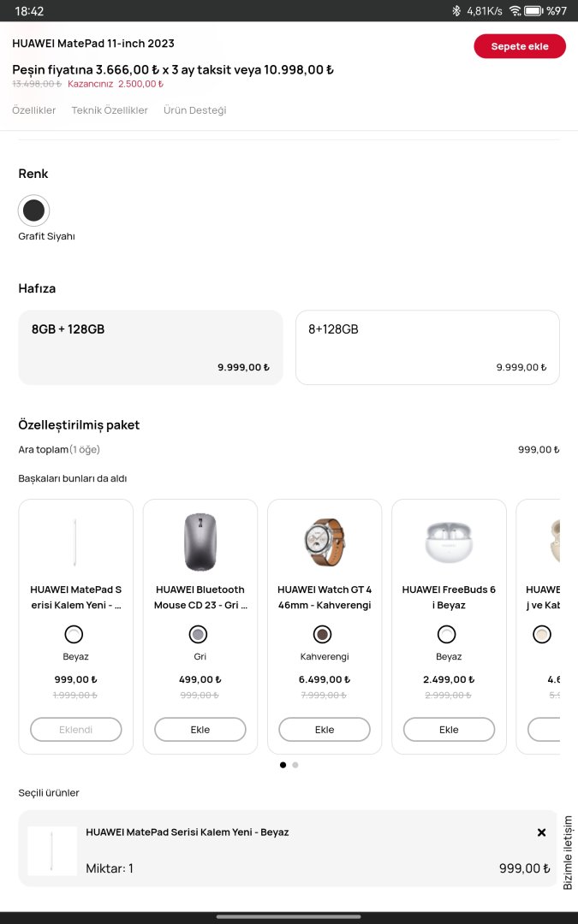Open the Teknik Özellikler tab

[x=110, y=110]
